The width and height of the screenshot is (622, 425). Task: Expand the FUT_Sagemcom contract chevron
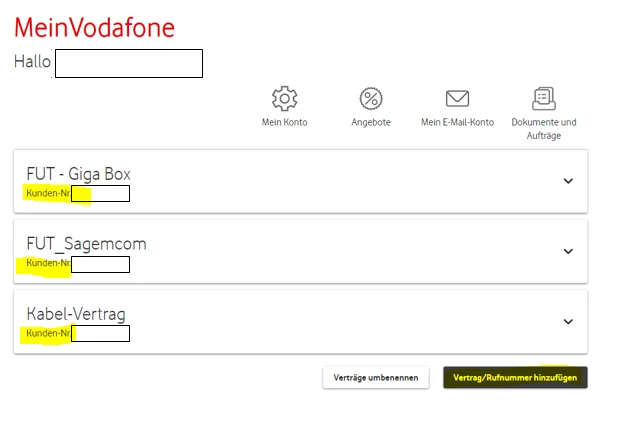568,252
